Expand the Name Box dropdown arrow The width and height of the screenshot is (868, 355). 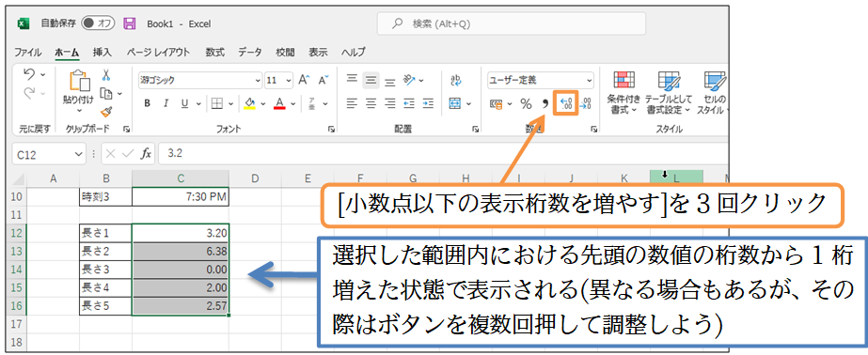[78, 155]
